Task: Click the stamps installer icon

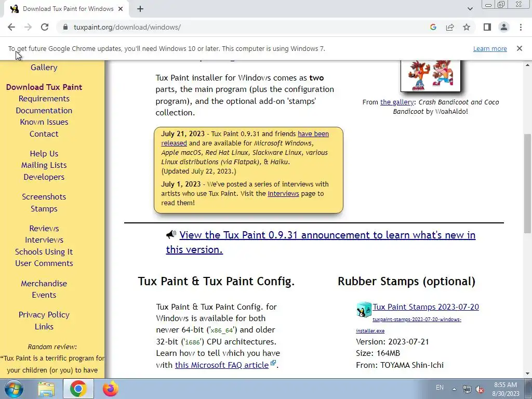Action: click(x=364, y=310)
